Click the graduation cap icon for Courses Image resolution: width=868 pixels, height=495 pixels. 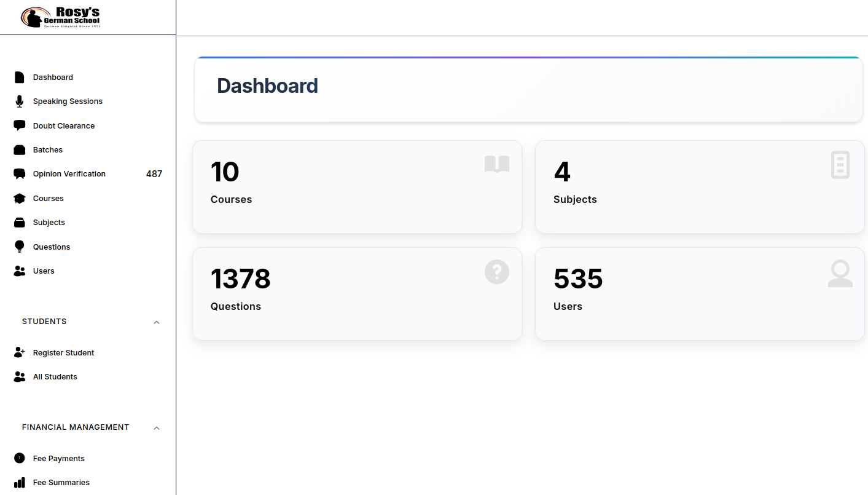(x=19, y=198)
